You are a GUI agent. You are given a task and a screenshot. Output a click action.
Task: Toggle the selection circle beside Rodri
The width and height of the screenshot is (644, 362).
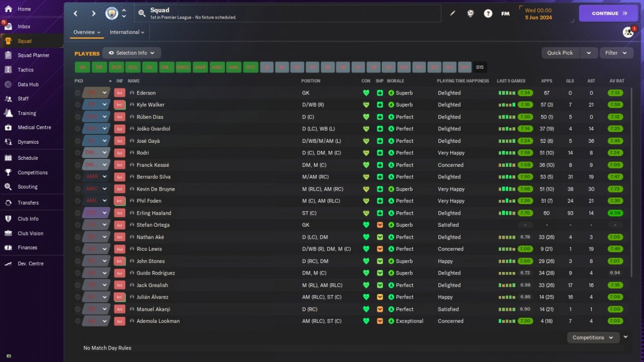(77, 153)
